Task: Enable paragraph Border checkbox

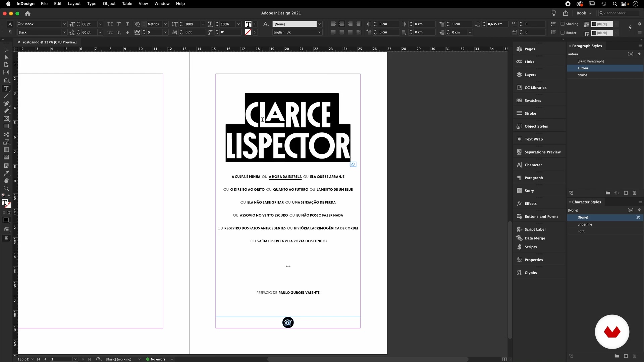Action: tap(562, 33)
